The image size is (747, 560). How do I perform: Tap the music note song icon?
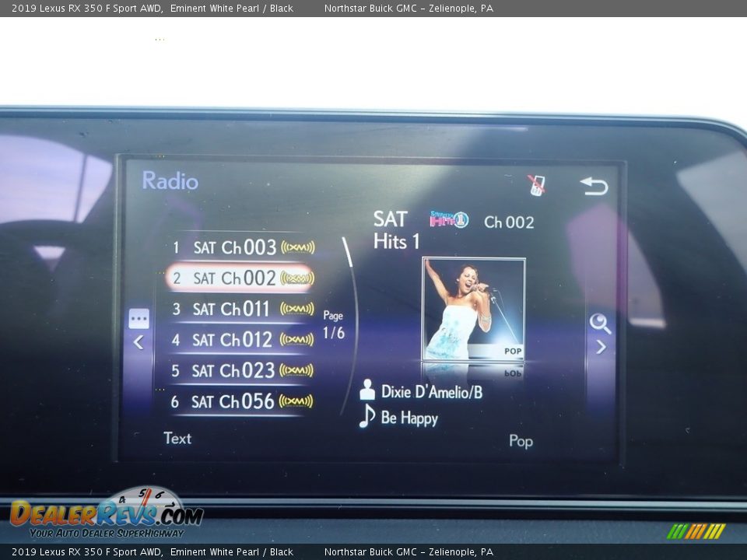click(366, 417)
